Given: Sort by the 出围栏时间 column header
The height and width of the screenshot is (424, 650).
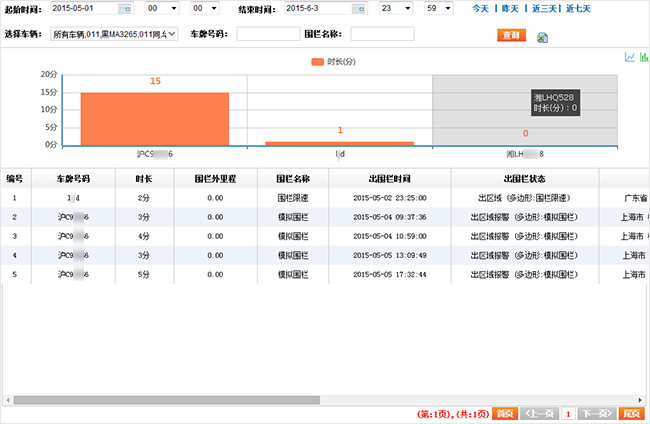Looking at the screenshot, I should point(390,179).
